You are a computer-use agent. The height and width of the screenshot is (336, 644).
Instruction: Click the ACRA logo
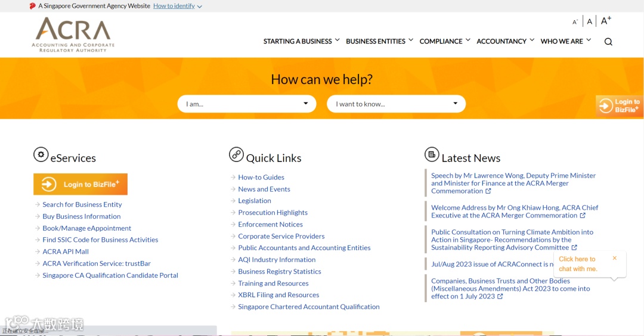tap(73, 35)
